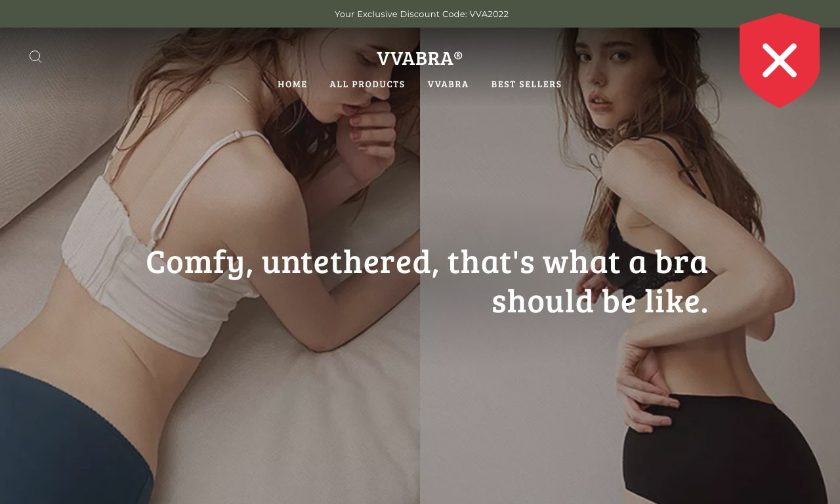Viewport: 840px width, 504px height.
Task: Click the "should be like." headline line
Action: 600,301
